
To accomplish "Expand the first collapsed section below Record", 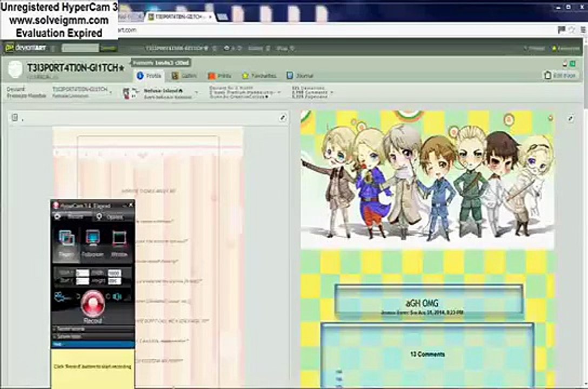I will click(92, 329).
